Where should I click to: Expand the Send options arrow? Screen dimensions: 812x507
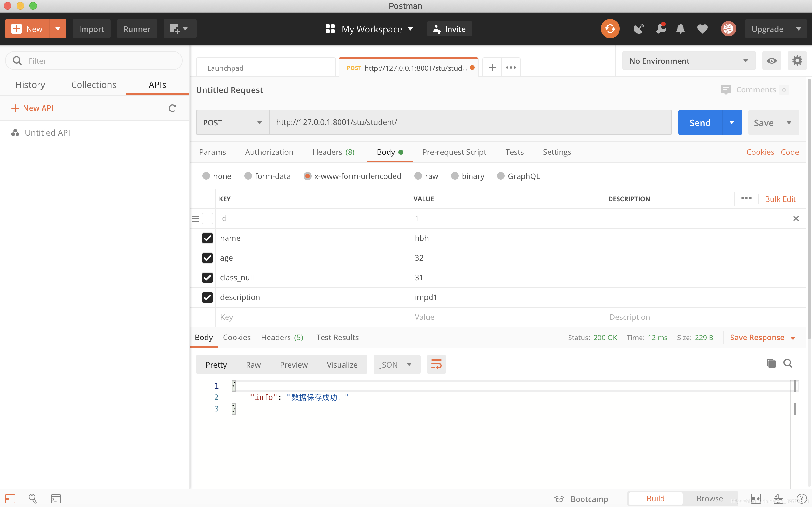click(x=732, y=122)
